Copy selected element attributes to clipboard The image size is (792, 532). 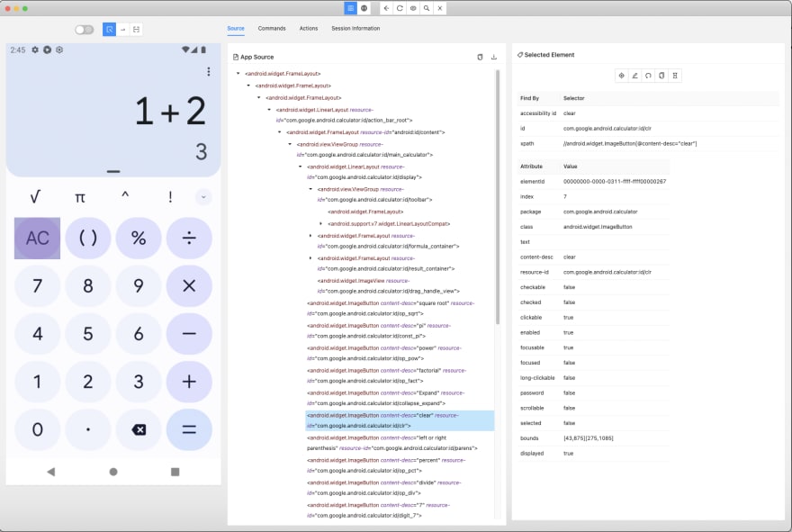[661, 76]
